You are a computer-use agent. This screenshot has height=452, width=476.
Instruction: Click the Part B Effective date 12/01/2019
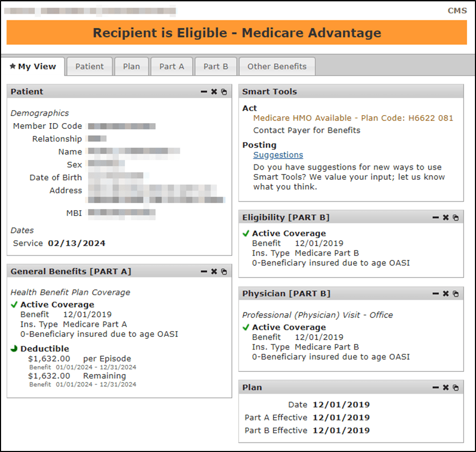[x=341, y=430]
